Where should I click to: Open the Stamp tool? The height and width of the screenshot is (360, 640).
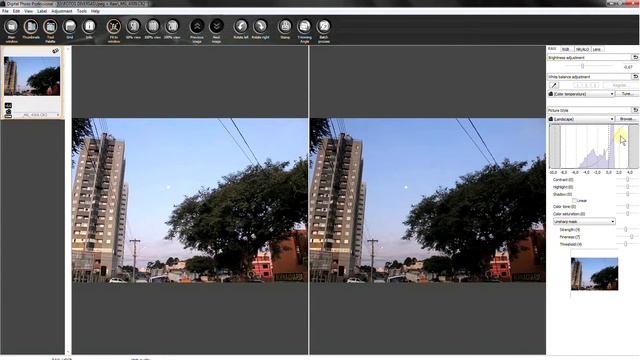coord(285,27)
